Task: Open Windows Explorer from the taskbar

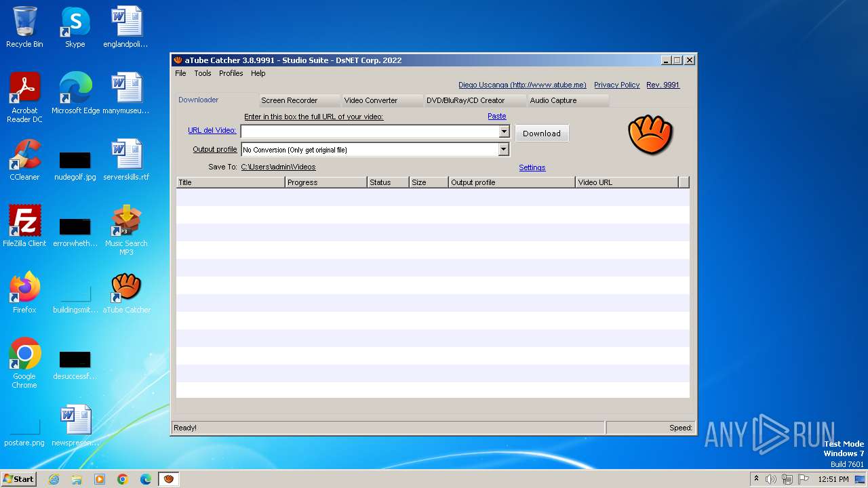Action: pyautogui.click(x=77, y=479)
